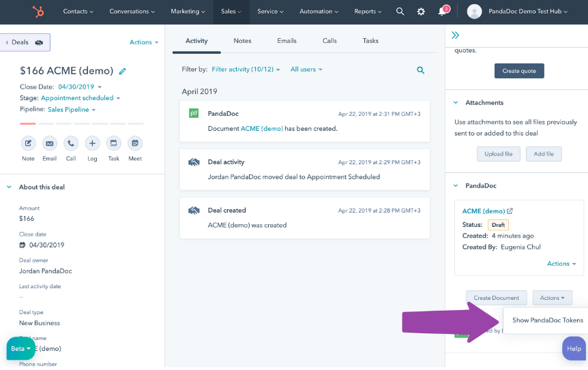Switch to the Notes tab
The width and height of the screenshot is (588, 370).
tap(242, 41)
